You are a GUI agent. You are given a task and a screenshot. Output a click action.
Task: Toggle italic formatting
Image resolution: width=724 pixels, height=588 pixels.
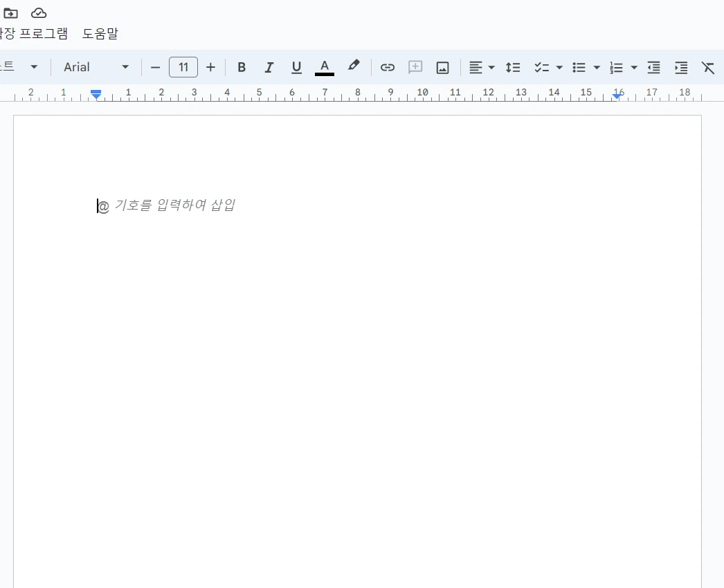tap(269, 67)
